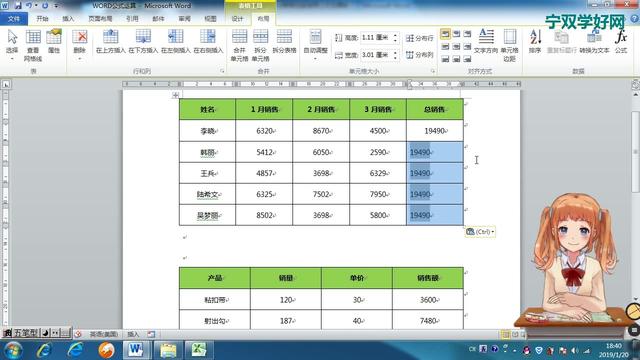Open the 公式 formula dialog

[x=621, y=42]
